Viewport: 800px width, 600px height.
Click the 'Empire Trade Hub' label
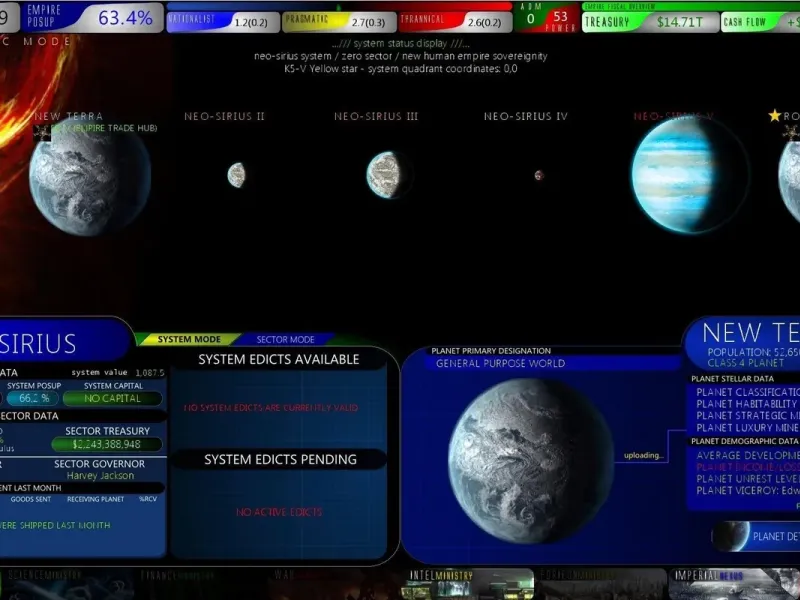coord(104,128)
